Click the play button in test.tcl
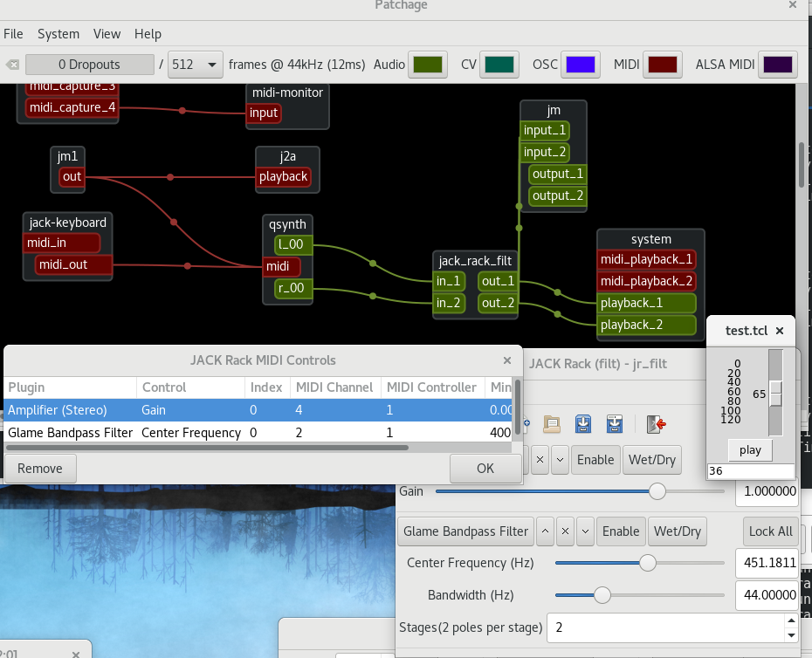The height and width of the screenshot is (658, 812). point(750,450)
